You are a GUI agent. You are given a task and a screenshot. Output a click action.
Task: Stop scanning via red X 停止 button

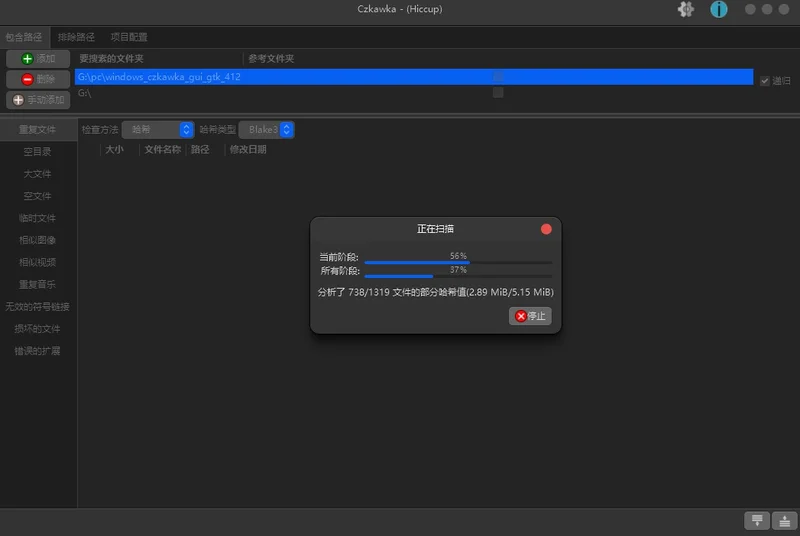coord(530,316)
